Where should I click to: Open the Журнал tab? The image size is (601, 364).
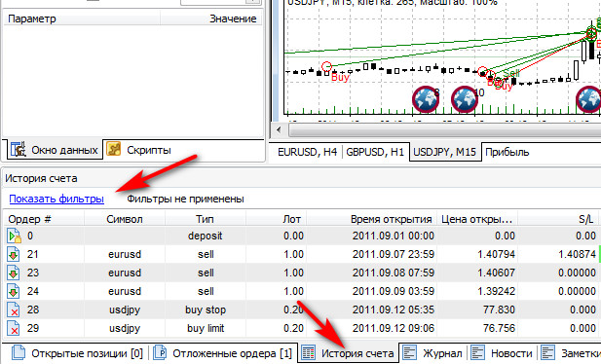click(432, 353)
